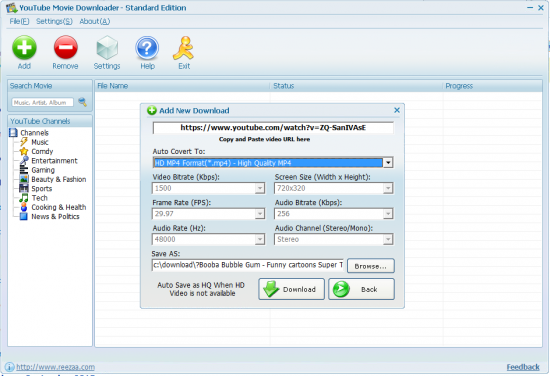Click the Gaming channel icon
The image size is (550, 376).
[x=24, y=170]
